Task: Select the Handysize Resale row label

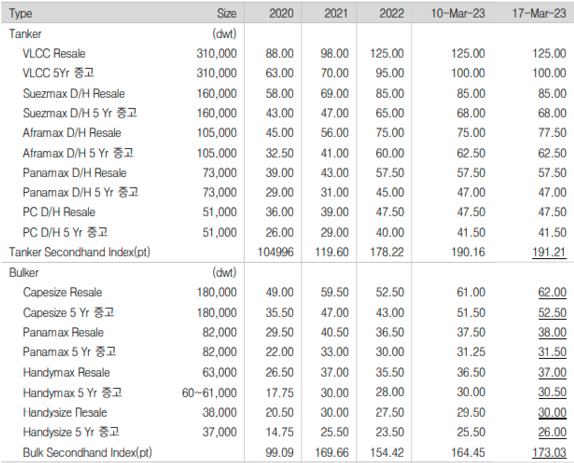Action: pyautogui.click(x=65, y=412)
